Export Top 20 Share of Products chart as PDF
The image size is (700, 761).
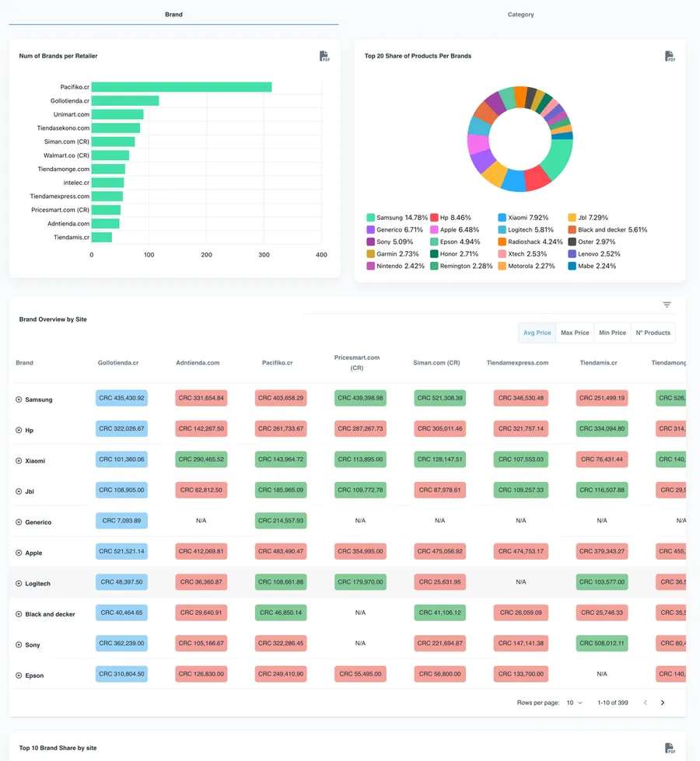pyautogui.click(x=670, y=56)
